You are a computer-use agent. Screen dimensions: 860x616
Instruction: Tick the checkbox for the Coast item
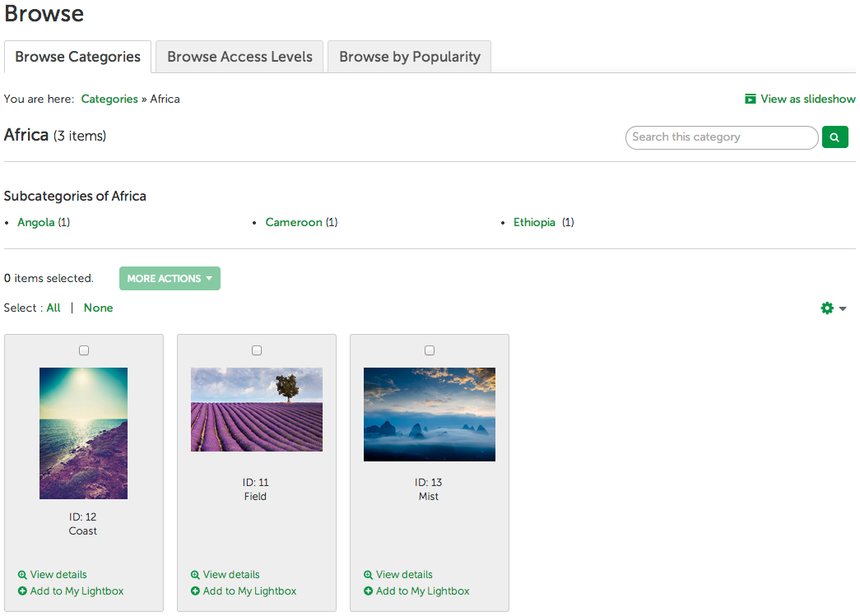click(x=84, y=350)
